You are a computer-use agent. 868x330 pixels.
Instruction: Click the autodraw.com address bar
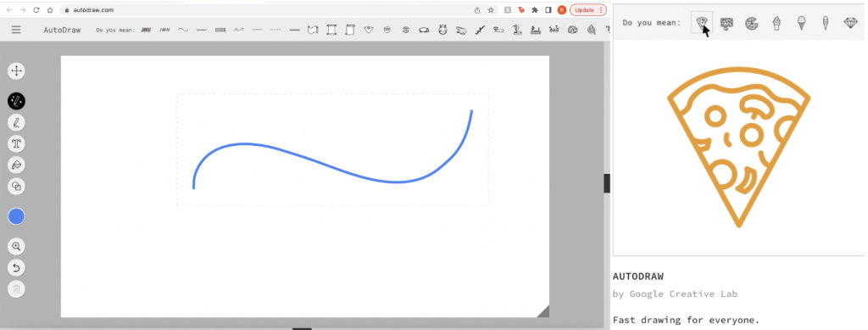[265, 10]
